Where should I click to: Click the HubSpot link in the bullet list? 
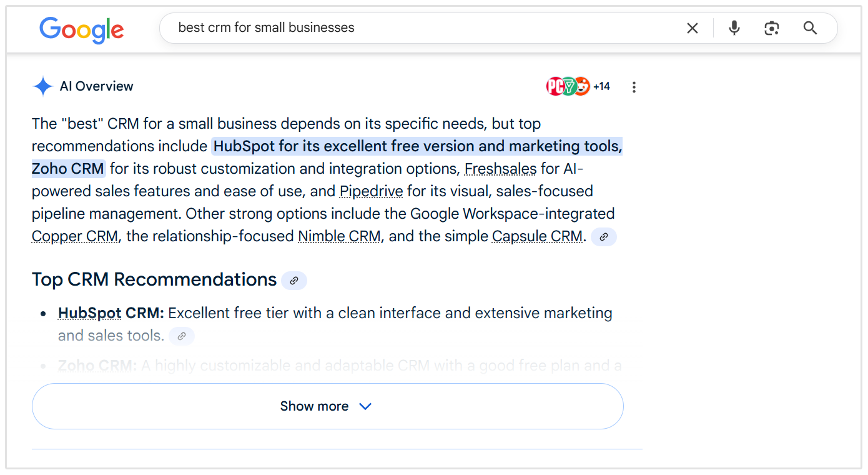tap(89, 313)
